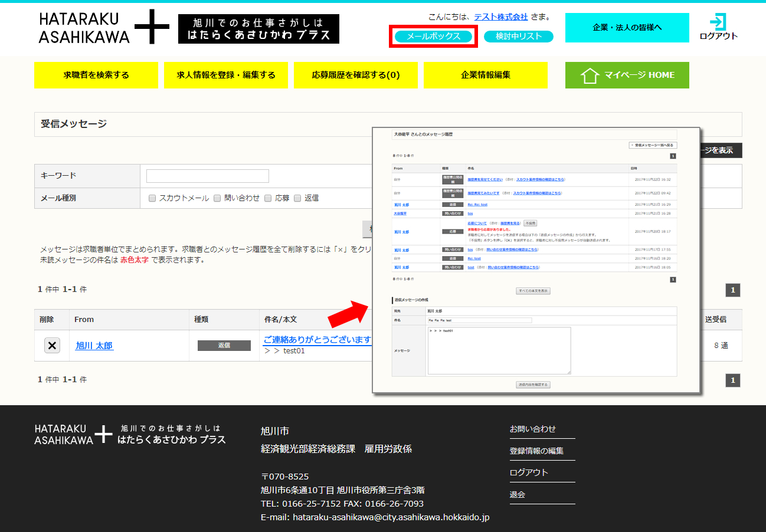Screen dimensions: 766x532
Task: Click page 1 button below the table
Action: (733, 380)
